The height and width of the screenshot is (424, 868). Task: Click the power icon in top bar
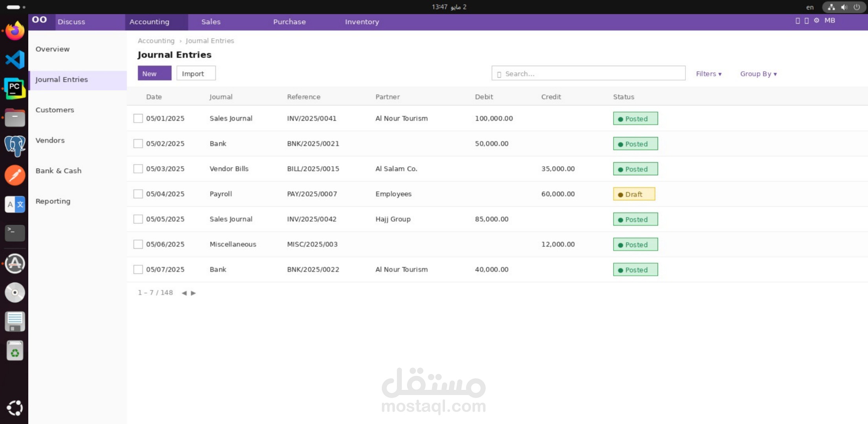pos(857,7)
